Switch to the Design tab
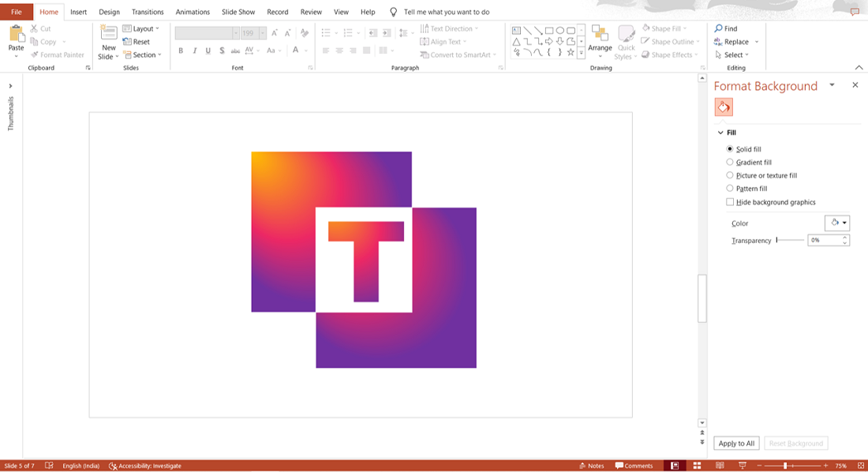The height and width of the screenshot is (472, 868). pyautogui.click(x=109, y=12)
